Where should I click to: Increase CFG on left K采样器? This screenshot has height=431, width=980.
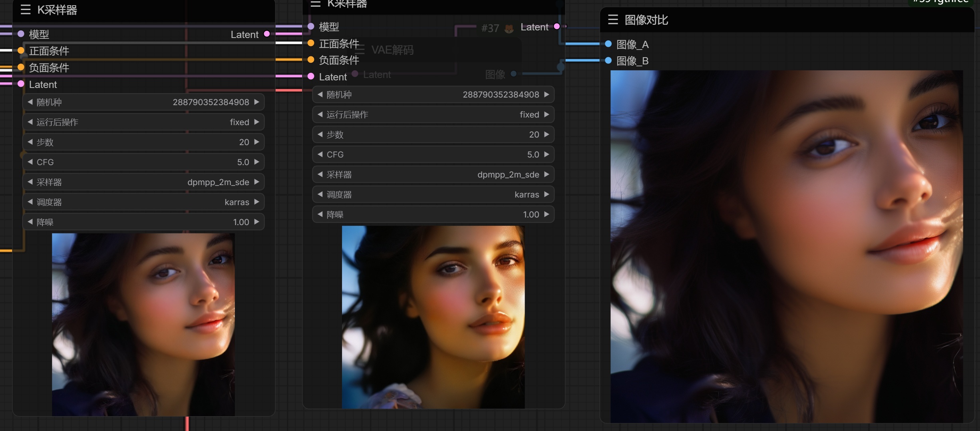coord(257,162)
